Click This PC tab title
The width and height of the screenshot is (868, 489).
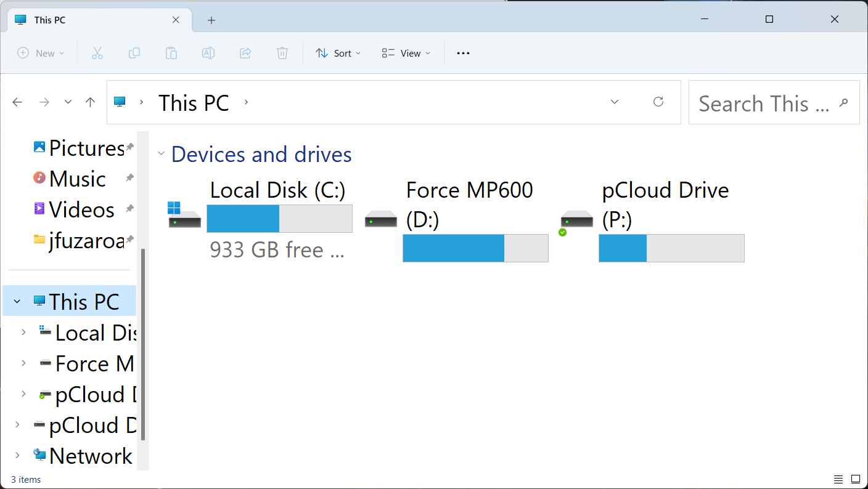coord(50,20)
